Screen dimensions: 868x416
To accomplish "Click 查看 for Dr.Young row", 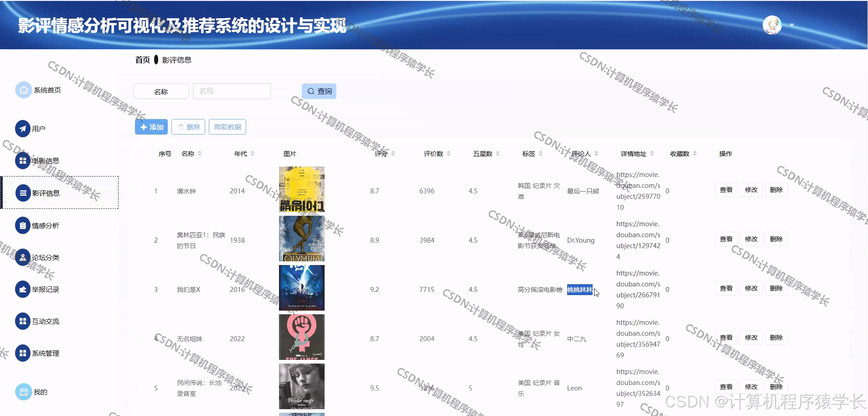I will pyautogui.click(x=726, y=239).
